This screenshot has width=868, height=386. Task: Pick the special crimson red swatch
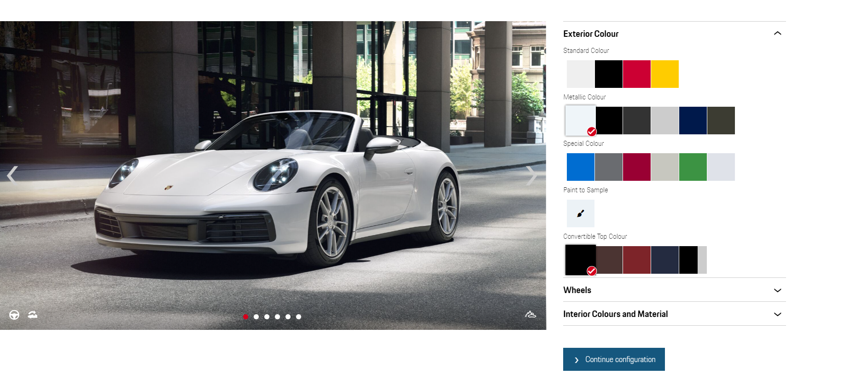point(637,167)
